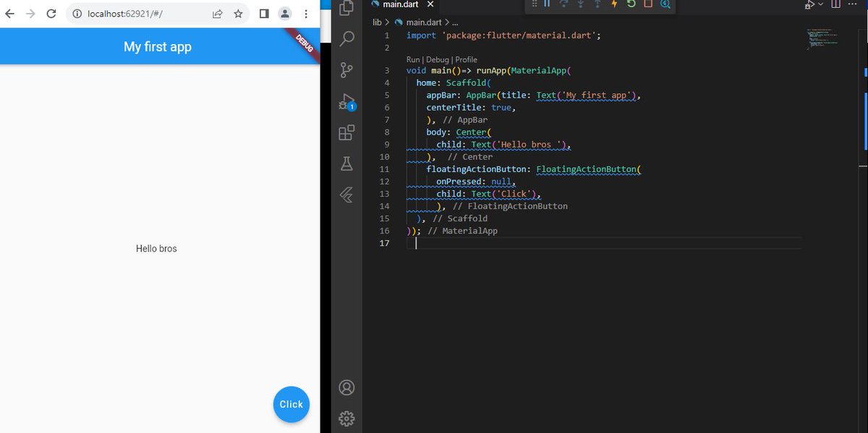Click the debug Step Out button
The height and width of the screenshot is (433, 868).
click(597, 4)
